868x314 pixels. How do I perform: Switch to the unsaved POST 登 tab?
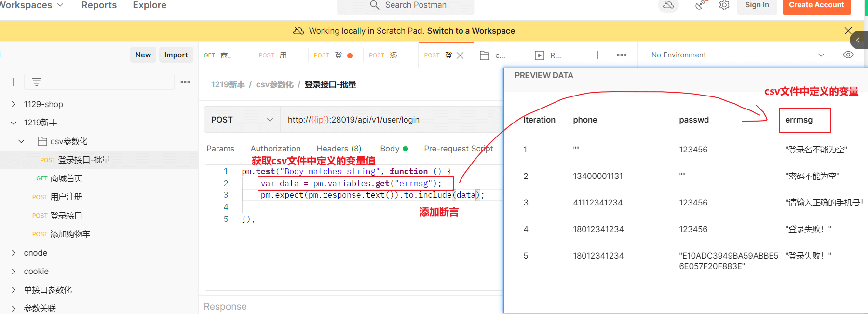coord(333,55)
